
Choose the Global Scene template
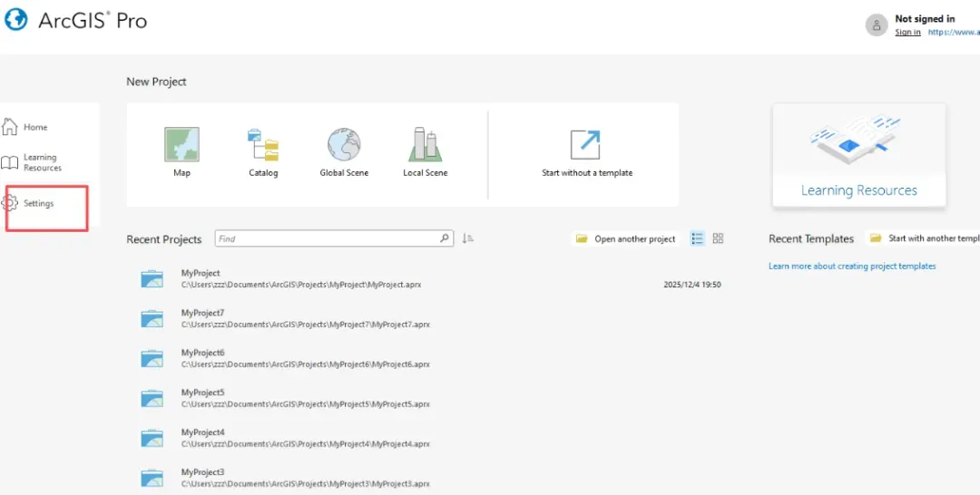point(344,153)
